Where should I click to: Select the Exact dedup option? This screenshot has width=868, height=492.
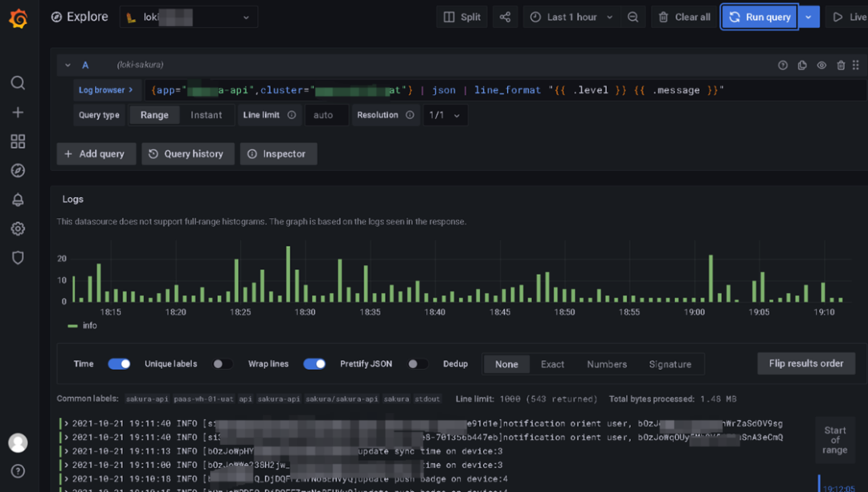pyautogui.click(x=552, y=364)
